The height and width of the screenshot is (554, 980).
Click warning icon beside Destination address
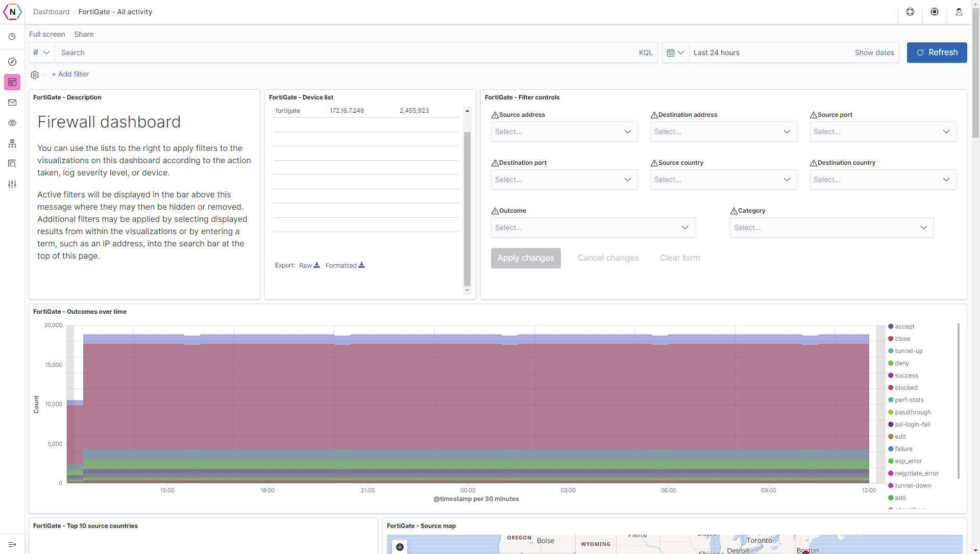point(654,115)
